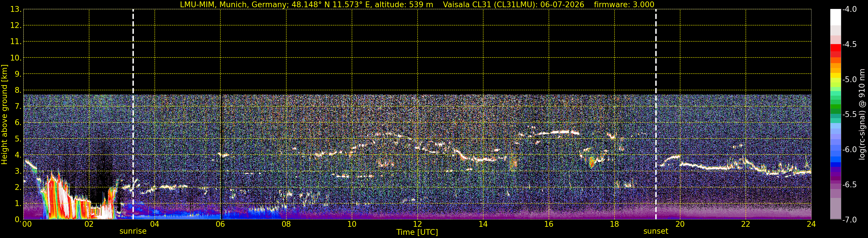The height and width of the screenshot is (238, 868).
Task: Click the 8 km height tick label
Action: pos(18,90)
